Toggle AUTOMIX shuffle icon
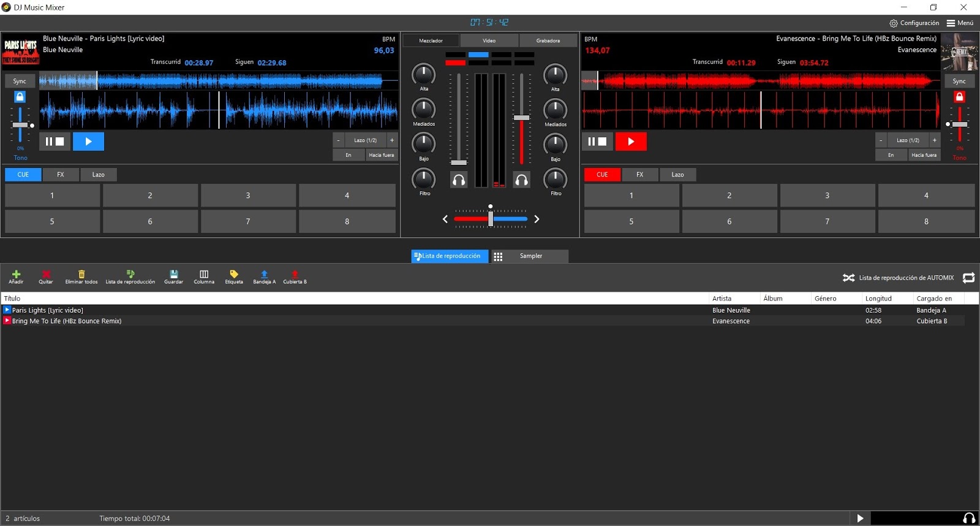The height and width of the screenshot is (526, 980). point(848,278)
